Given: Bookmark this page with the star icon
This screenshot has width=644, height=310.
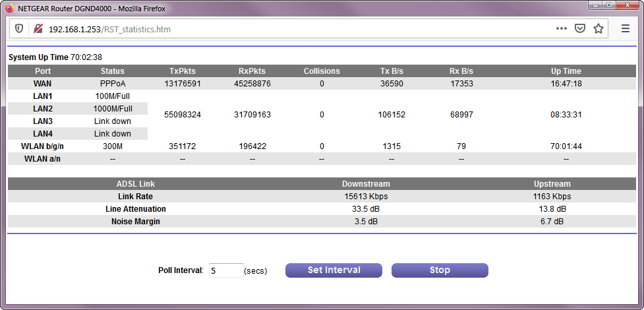Looking at the screenshot, I should (x=599, y=29).
